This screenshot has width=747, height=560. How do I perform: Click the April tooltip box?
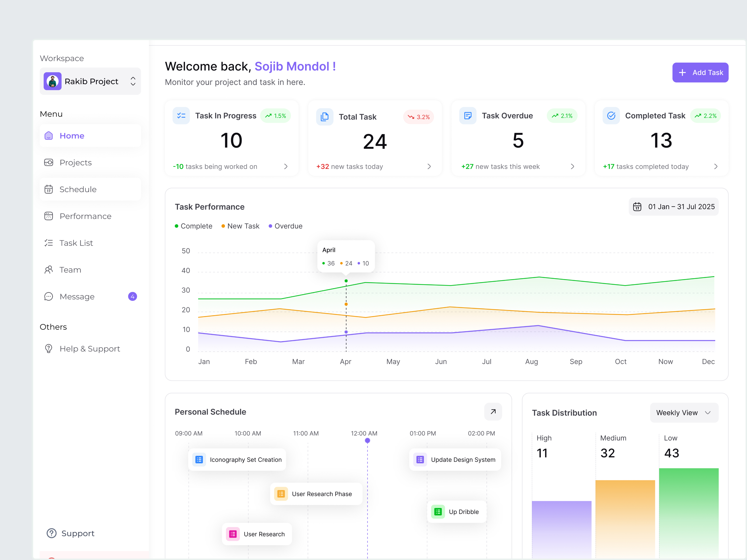(346, 257)
